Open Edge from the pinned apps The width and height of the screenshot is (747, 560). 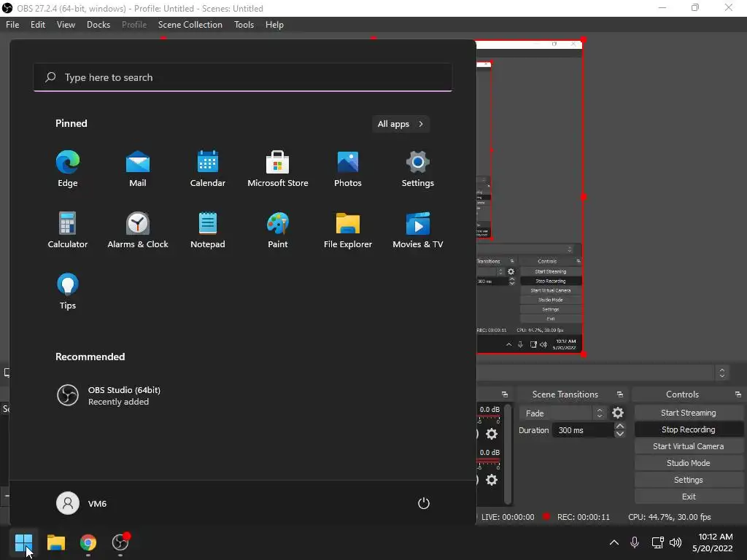pyautogui.click(x=68, y=169)
